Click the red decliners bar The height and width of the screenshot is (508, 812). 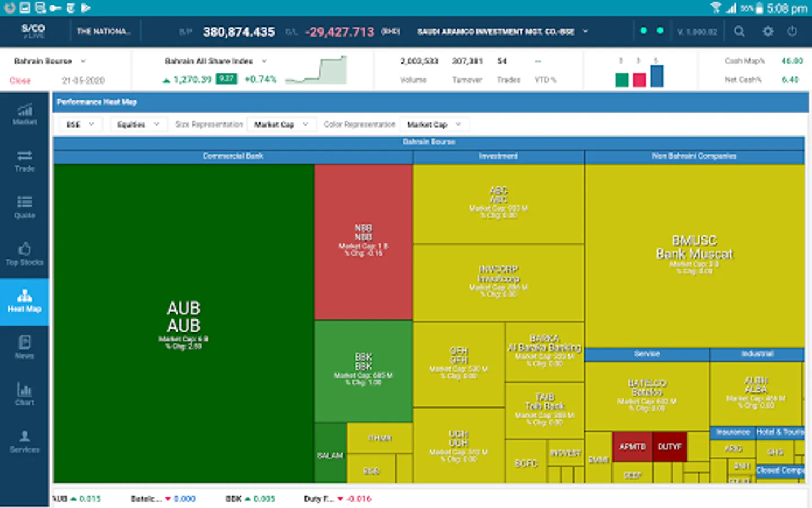[x=639, y=80]
